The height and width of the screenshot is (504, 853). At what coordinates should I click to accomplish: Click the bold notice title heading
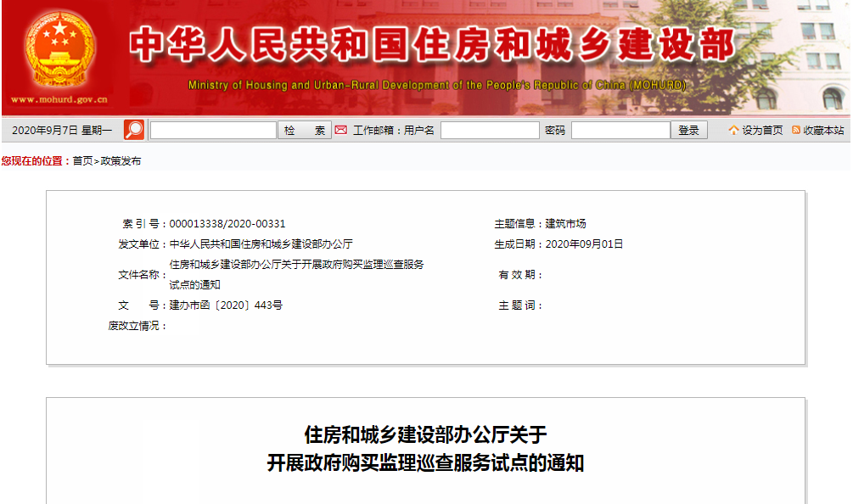(x=425, y=449)
